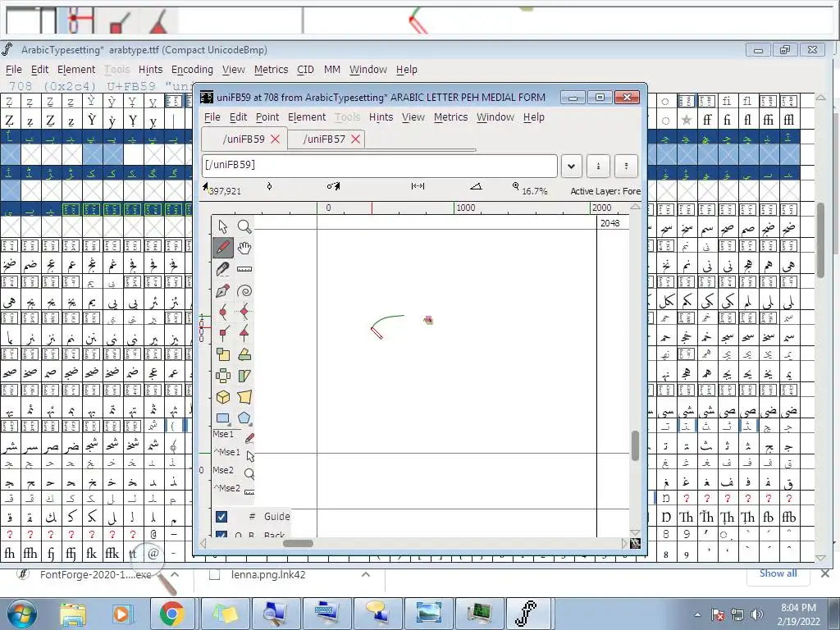Click Show all downloads link
This screenshot has width=840, height=630.
coord(778,573)
